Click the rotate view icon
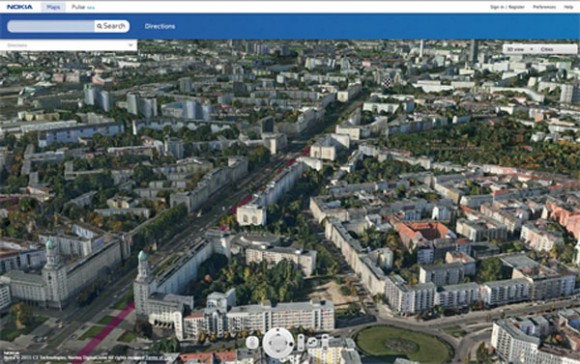 click(313, 342)
